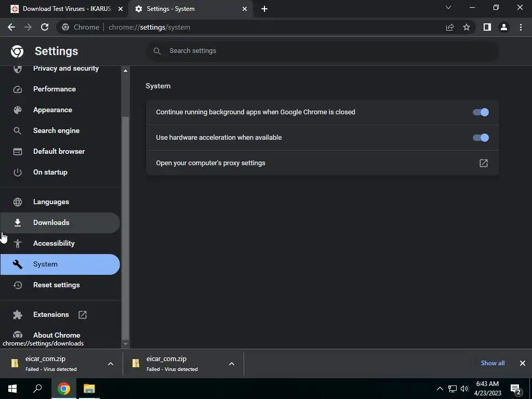Click the external-link icon next to Extensions

click(x=83, y=314)
